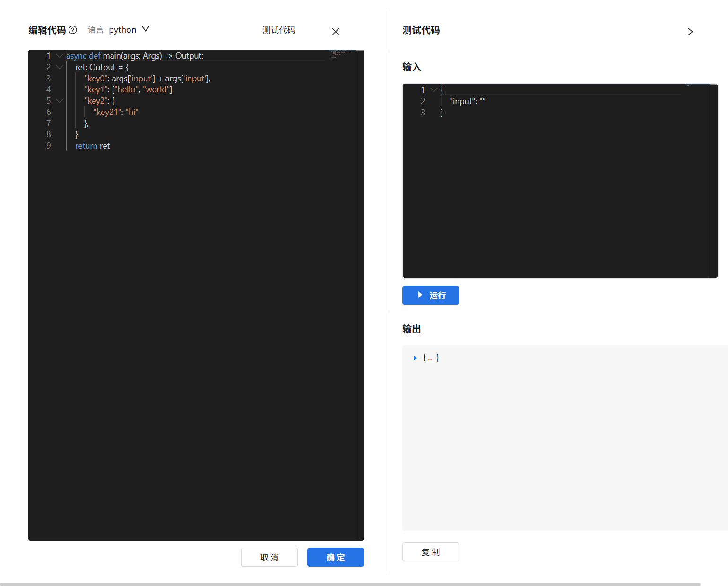The height and width of the screenshot is (586, 728).
Task: Click the key1 hello world code line
Action: click(x=130, y=89)
